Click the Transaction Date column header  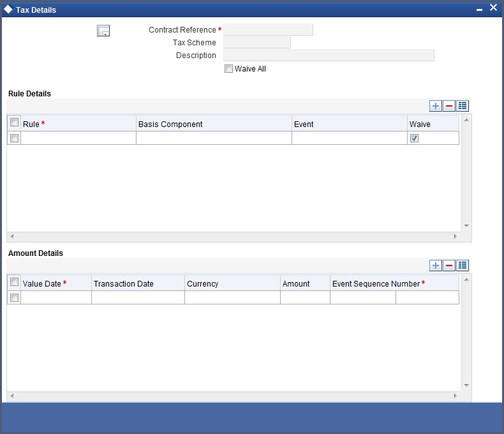(138, 283)
